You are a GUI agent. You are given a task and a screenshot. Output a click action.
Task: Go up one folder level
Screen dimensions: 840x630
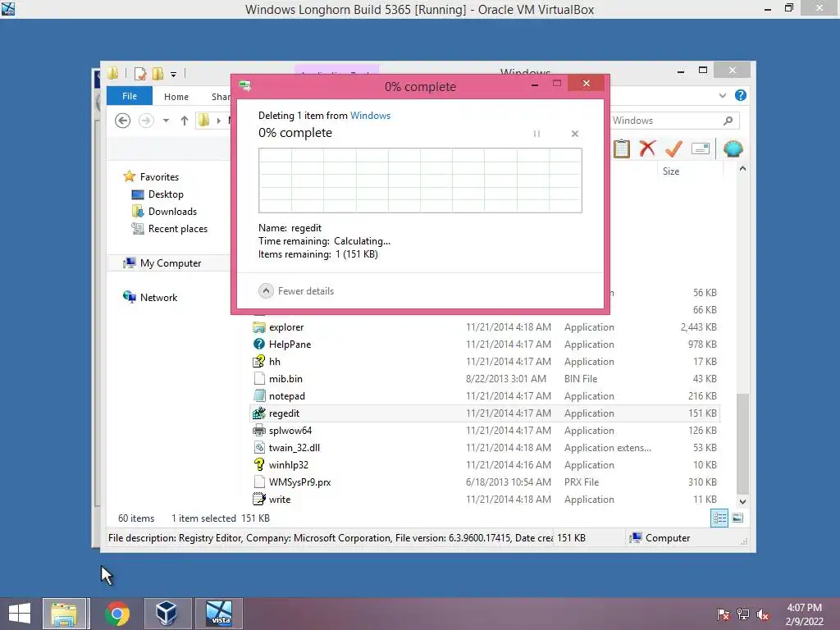point(185,121)
